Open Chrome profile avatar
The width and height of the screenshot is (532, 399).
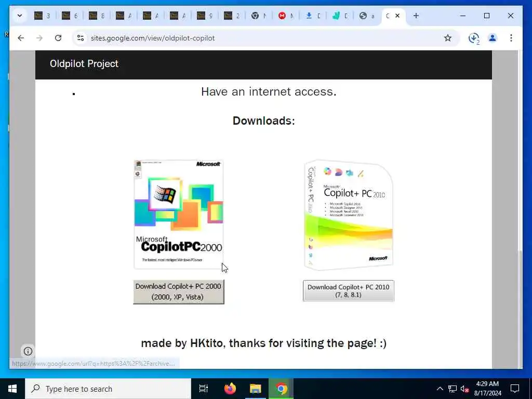493,38
